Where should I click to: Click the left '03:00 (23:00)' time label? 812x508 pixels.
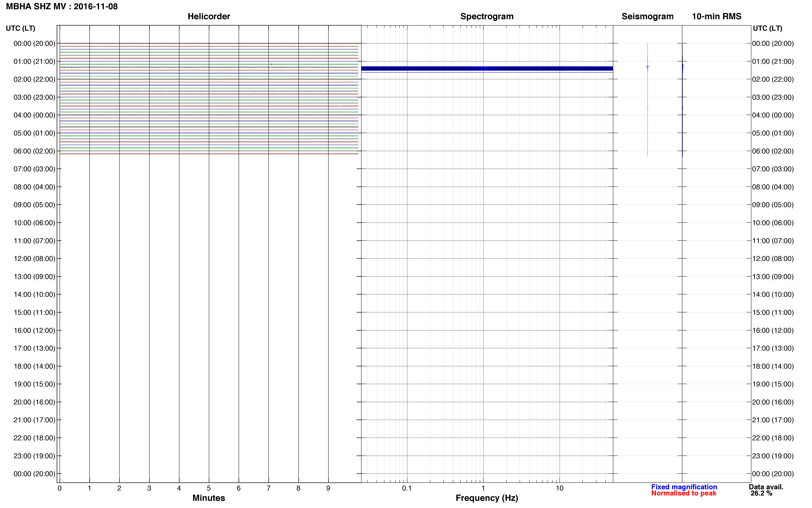pyautogui.click(x=34, y=97)
